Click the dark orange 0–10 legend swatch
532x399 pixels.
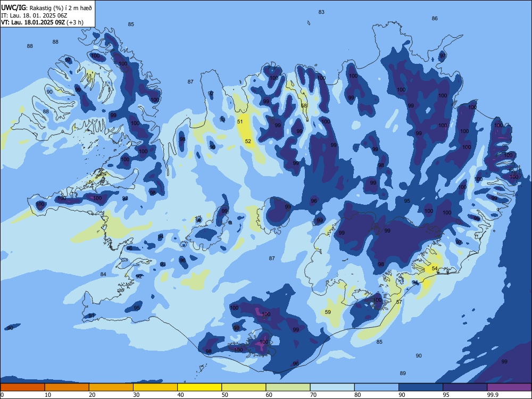click(22, 387)
